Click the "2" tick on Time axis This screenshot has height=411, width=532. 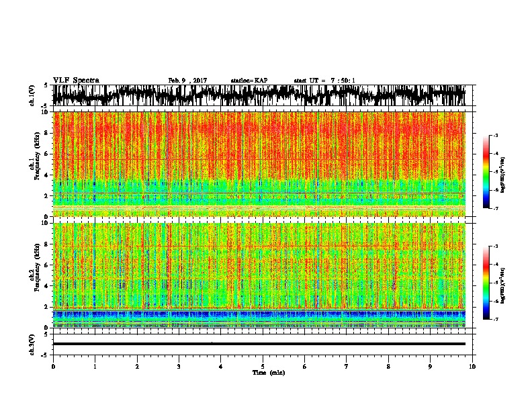[137, 367]
